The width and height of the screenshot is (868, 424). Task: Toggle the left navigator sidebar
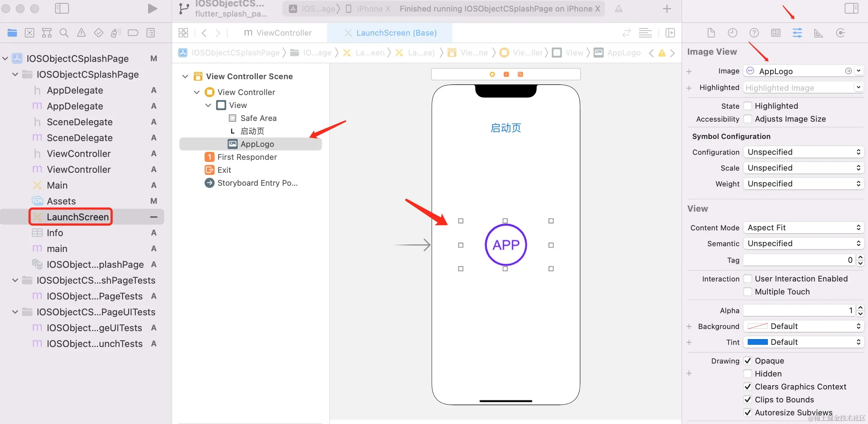click(62, 9)
